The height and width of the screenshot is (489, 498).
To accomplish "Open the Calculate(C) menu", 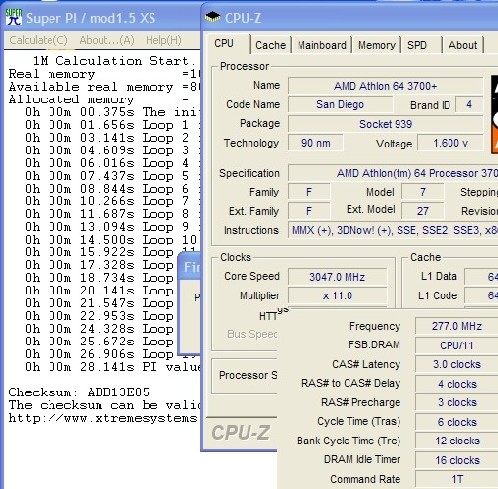I will click(38, 40).
